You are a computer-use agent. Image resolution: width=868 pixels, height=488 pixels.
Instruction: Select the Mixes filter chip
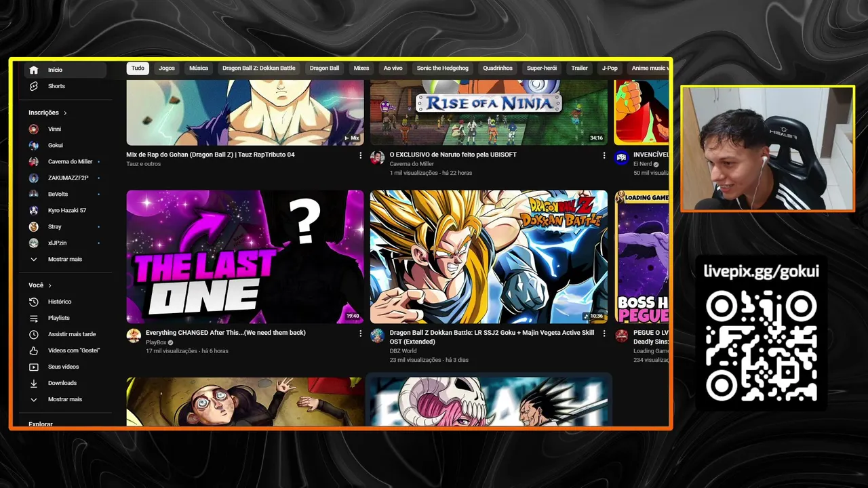click(361, 68)
